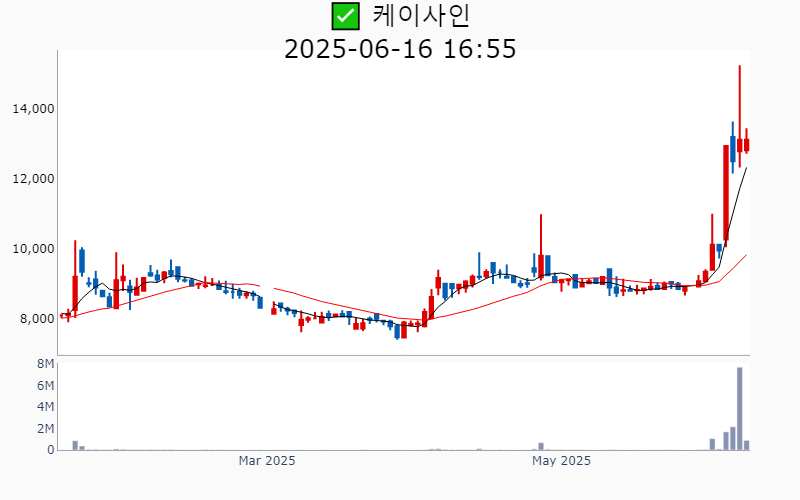800x500 pixels.
Task: Click the 6M volume axis label
Action: coord(45,385)
